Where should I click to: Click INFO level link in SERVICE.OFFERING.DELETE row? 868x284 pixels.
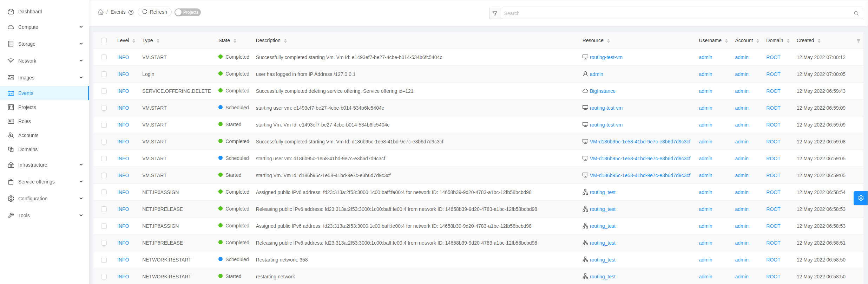(x=123, y=91)
